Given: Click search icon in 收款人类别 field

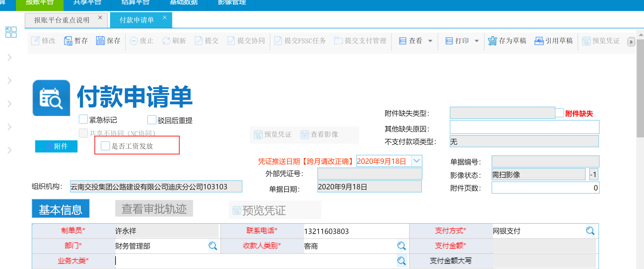Looking at the screenshot, I should tap(402, 246).
